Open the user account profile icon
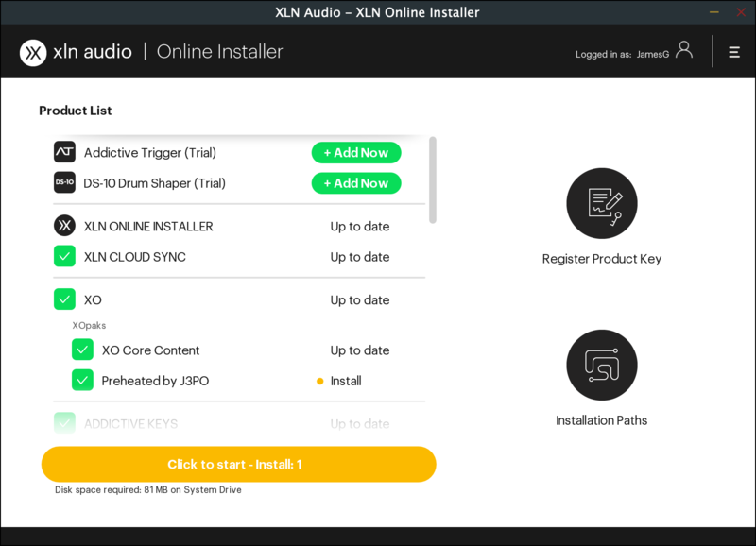756x546 pixels. [x=683, y=50]
